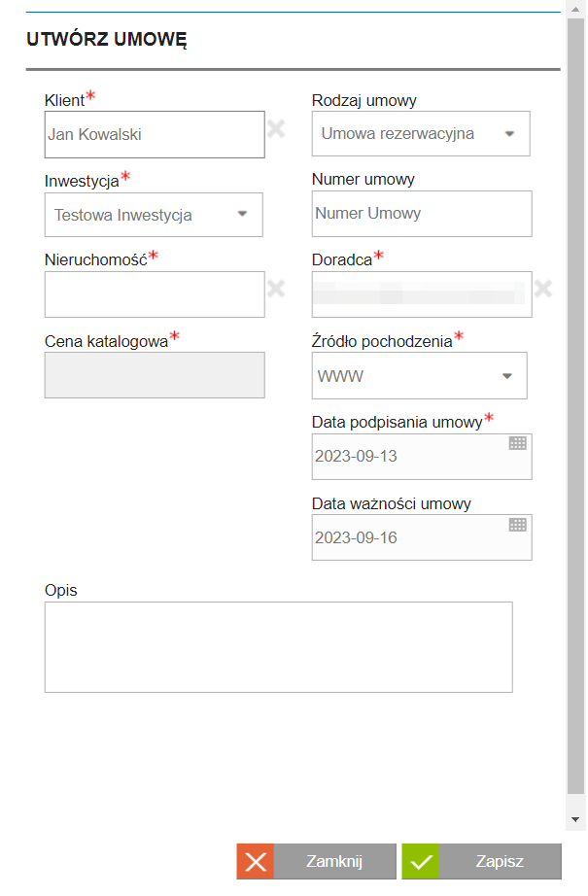588x896 pixels.
Task: Clear the Doradca field with X icon
Action: pos(543,289)
